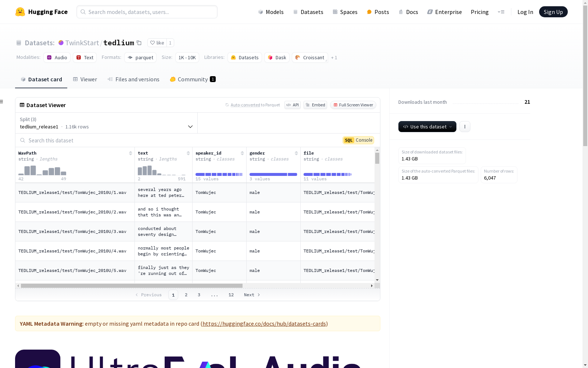Follow the datasets-cards documentation link
588x368 pixels.
(x=264, y=324)
